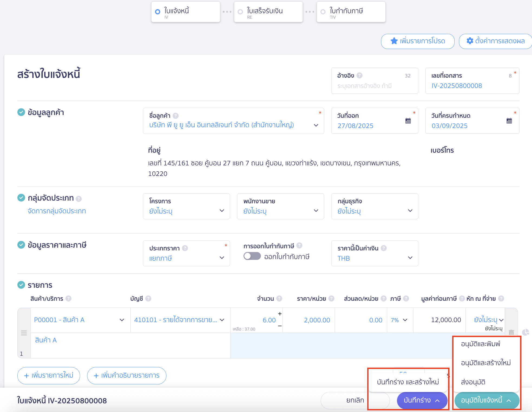532x412 pixels.
Task: Click help icon next to ราคา/หน่วย column
Action: pos(331,299)
